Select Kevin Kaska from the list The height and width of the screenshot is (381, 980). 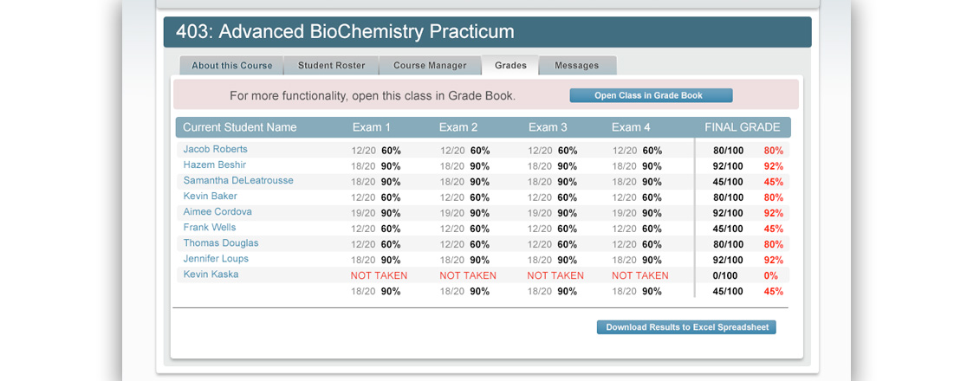pyautogui.click(x=211, y=274)
